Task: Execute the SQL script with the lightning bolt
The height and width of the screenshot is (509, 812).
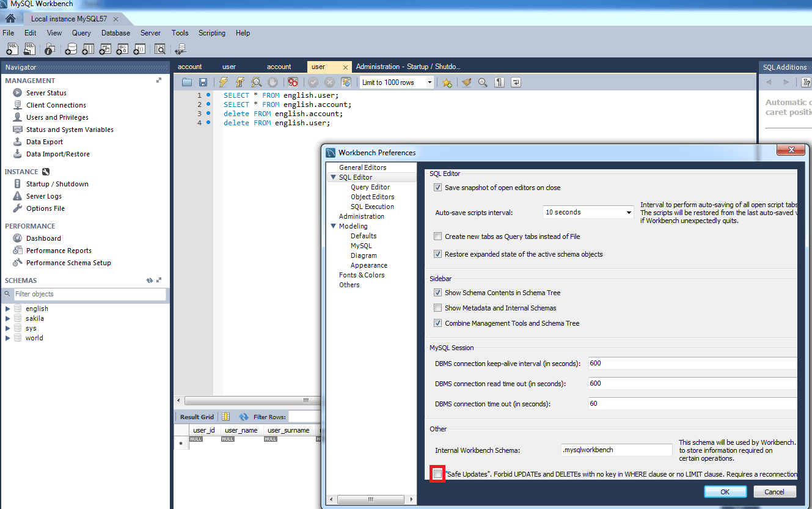Action: click(222, 82)
